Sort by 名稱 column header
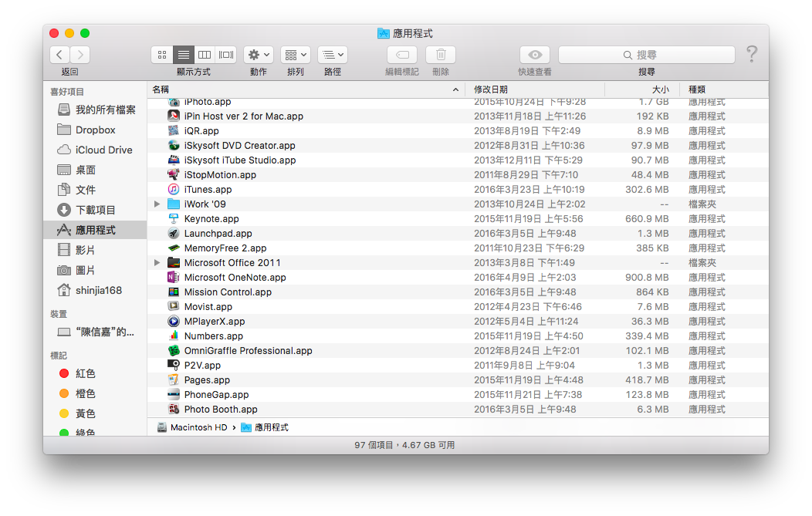Viewport: 812px width, 516px height. click(x=306, y=89)
